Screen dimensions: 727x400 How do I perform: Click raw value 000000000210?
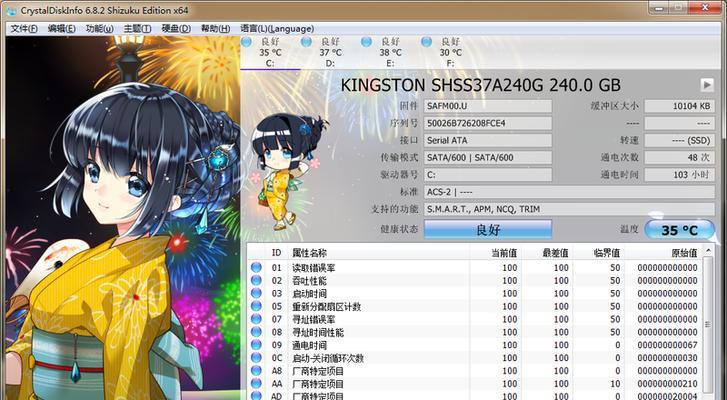click(x=667, y=384)
